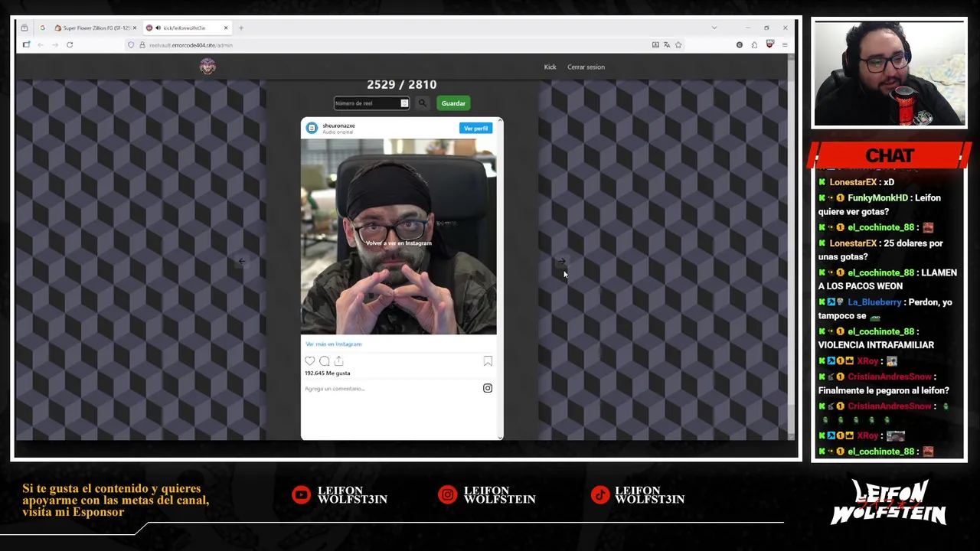Click the Agrega un comentario field
Screen dimensions: 980x551
(x=335, y=389)
